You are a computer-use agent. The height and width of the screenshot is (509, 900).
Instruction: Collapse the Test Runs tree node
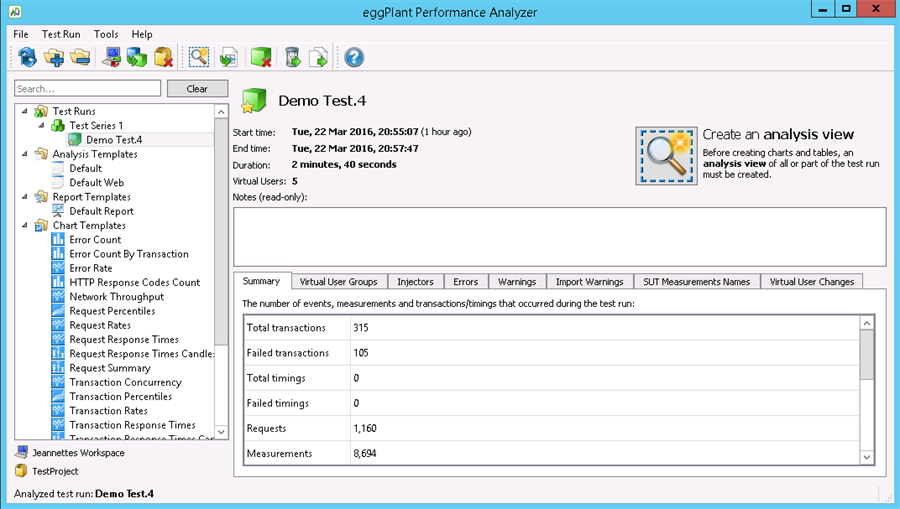point(25,111)
